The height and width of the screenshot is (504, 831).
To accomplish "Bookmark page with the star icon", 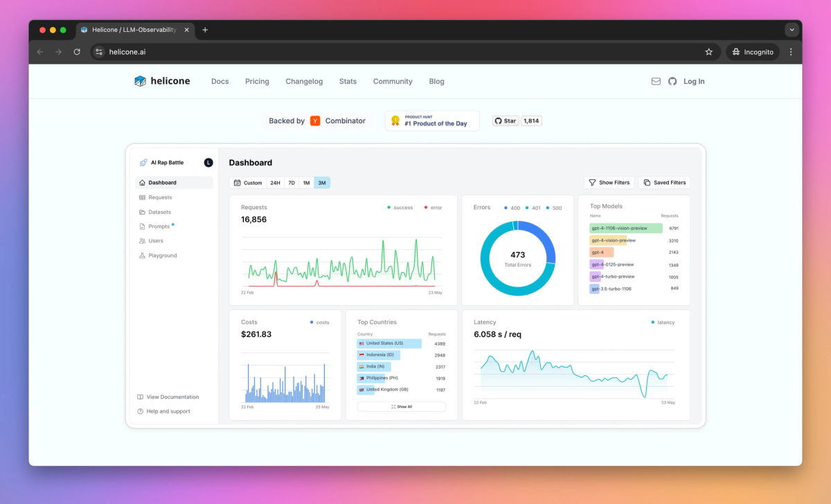I will 708,52.
